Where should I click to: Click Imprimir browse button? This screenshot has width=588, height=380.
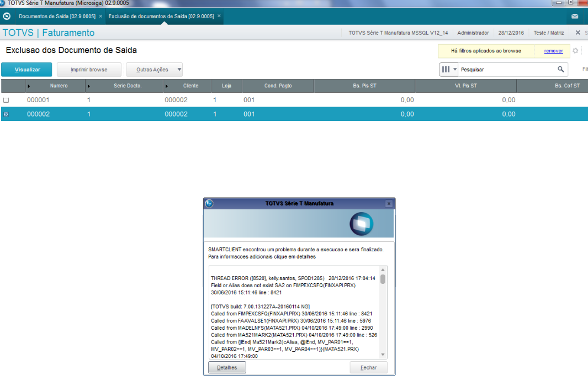[89, 70]
